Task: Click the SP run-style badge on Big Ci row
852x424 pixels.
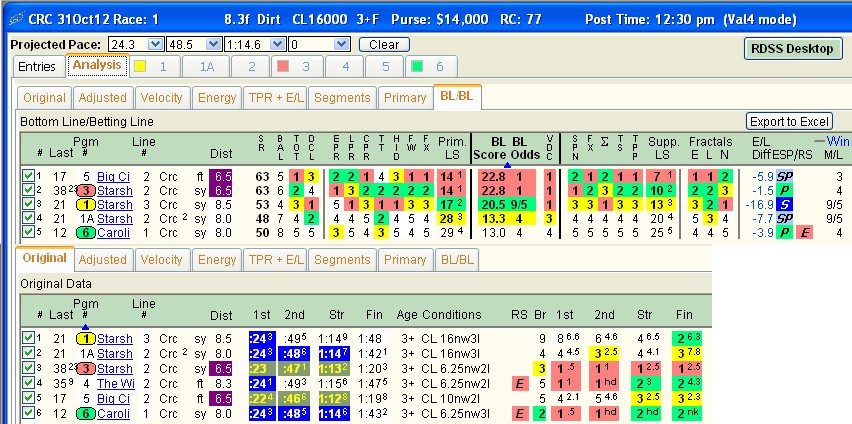Action: [x=784, y=177]
